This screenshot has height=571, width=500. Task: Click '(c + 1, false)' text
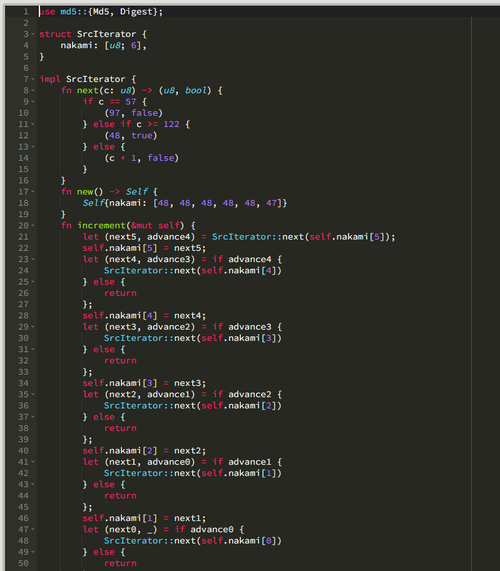pos(142,158)
